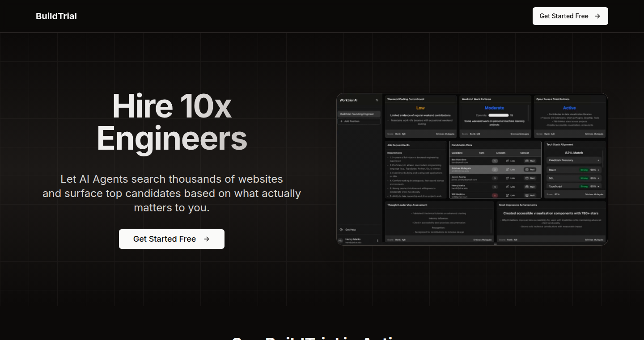The image size is (644, 340).
Task: Open LinkedIn link for Srinivas Mulagala
Action: pyautogui.click(x=510, y=169)
